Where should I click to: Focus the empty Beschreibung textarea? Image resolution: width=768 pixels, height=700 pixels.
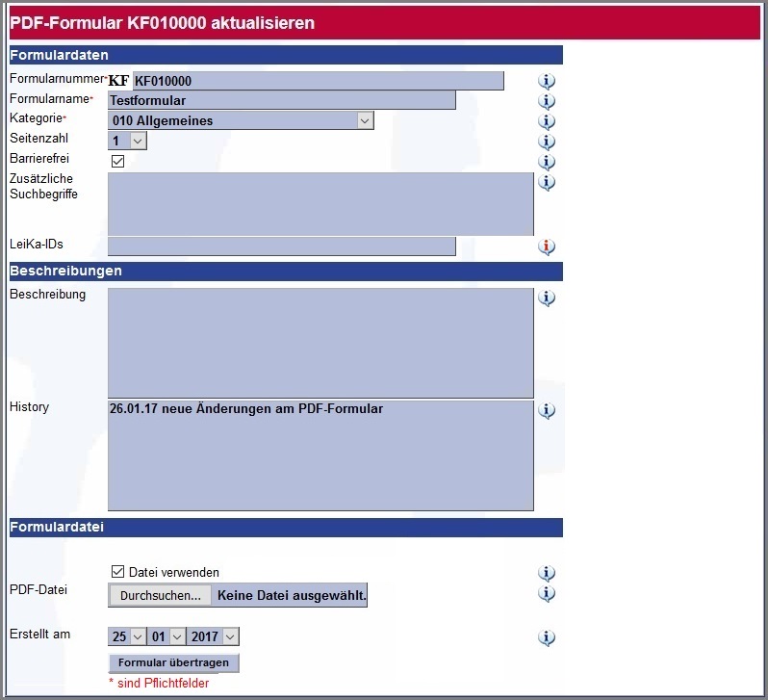coord(320,343)
